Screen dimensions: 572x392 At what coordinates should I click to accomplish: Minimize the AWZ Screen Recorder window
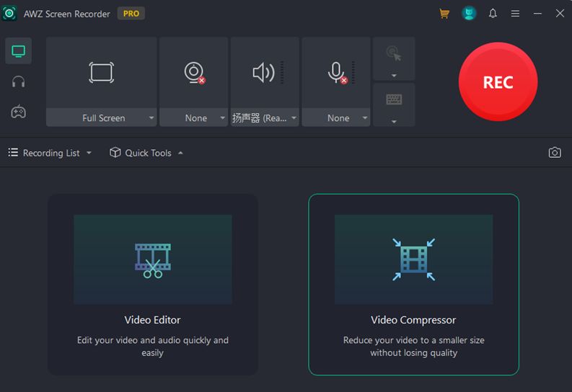[537, 14]
